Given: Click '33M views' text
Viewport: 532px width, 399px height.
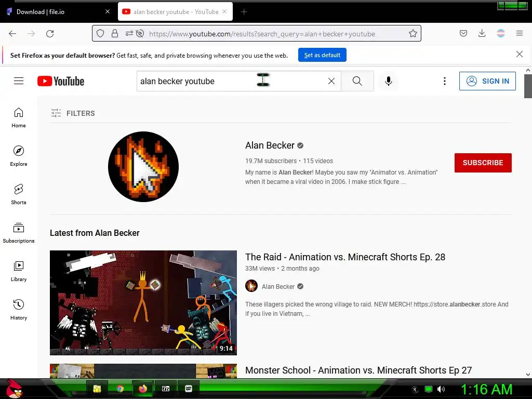Looking at the screenshot, I should click(x=260, y=269).
